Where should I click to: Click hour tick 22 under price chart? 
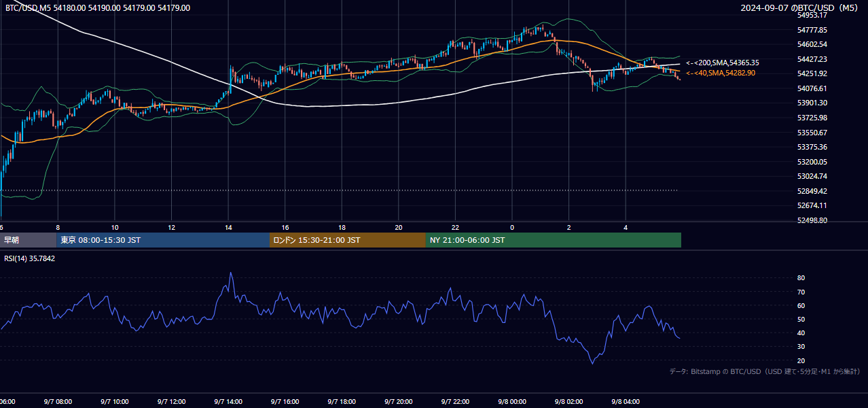tap(456, 227)
